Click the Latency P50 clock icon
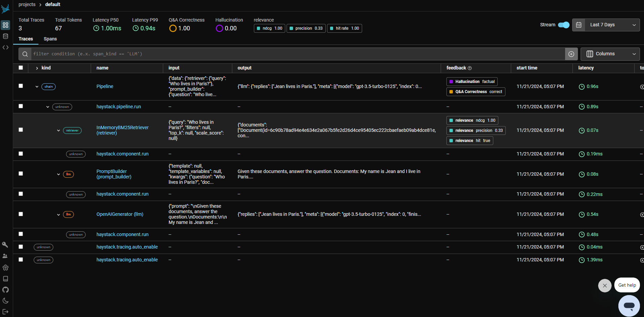This screenshot has width=644, height=317. 96,28
